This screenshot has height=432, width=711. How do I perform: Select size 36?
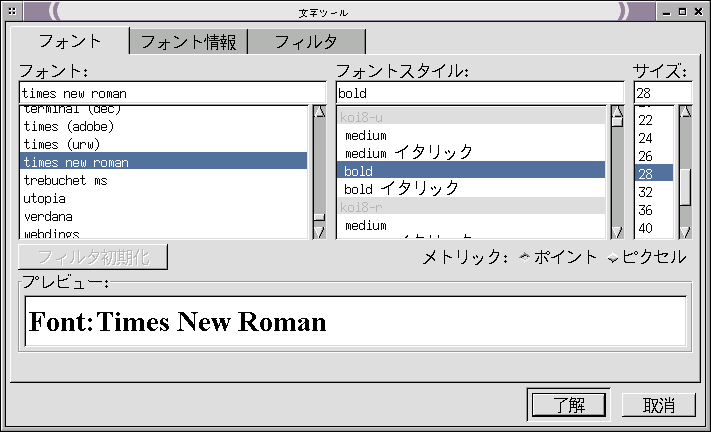[x=653, y=210]
